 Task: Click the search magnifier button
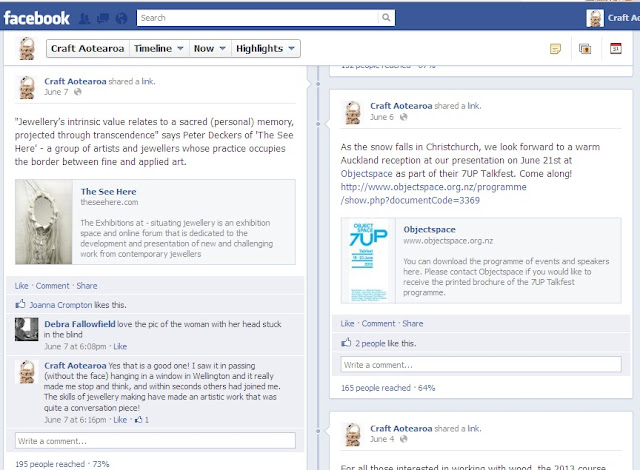point(386,18)
